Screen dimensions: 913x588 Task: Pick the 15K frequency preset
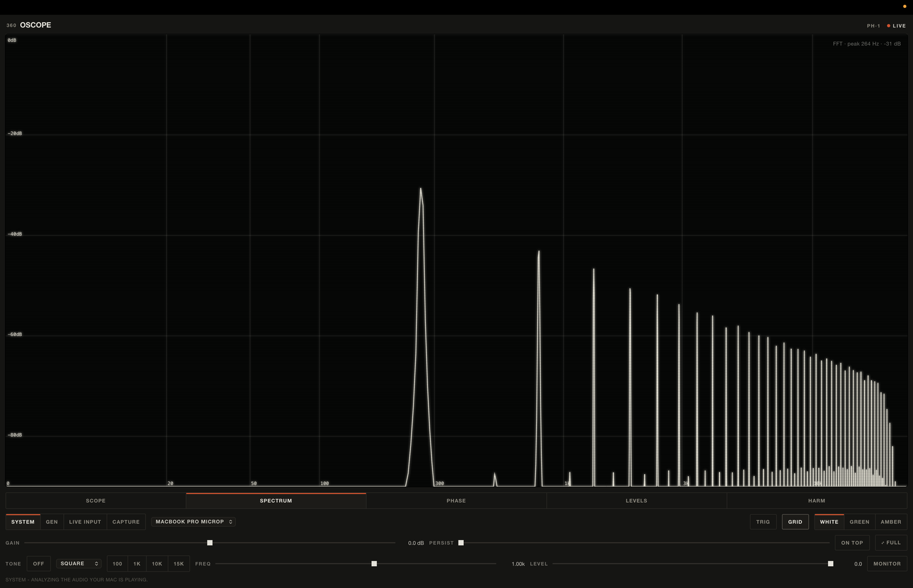tap(178, 564)
